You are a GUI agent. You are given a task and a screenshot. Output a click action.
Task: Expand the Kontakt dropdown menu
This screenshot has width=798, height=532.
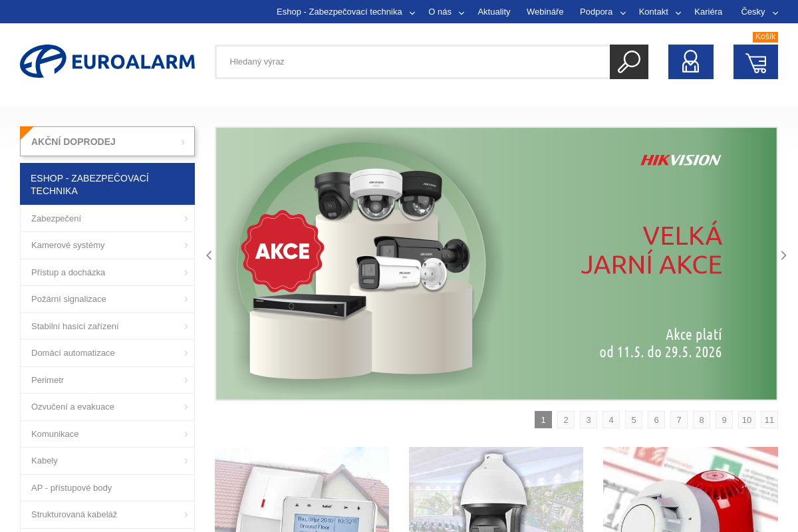(x=660, y=12)
